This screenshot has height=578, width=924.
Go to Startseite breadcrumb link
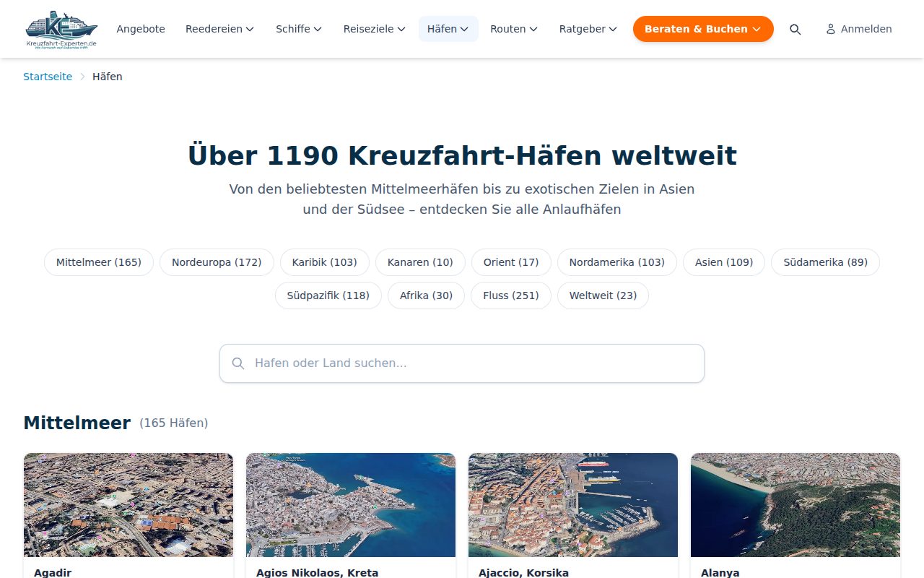48,77
